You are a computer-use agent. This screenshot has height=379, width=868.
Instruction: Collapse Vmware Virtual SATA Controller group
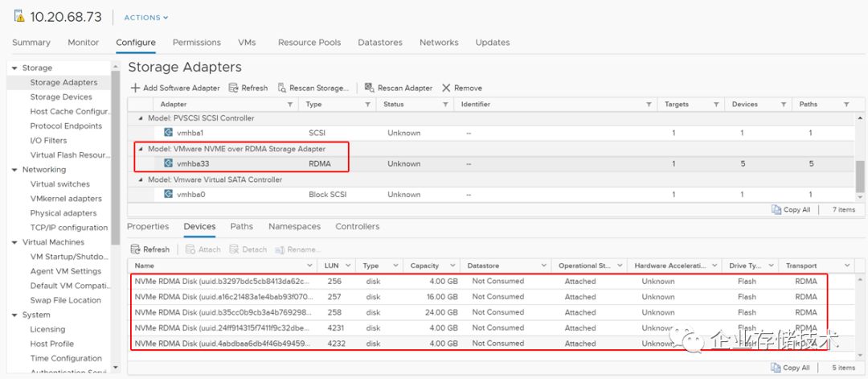[141, 180]
